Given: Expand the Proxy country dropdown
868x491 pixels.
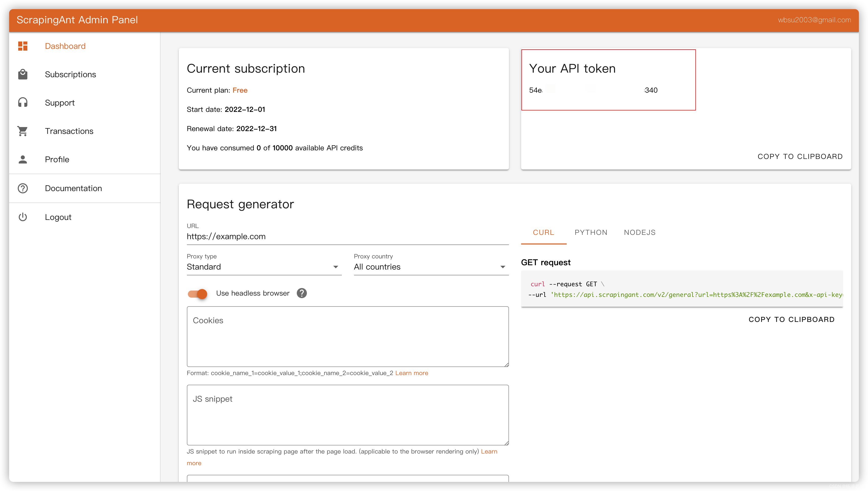Looking at the screenshot, I should point(431,267).
